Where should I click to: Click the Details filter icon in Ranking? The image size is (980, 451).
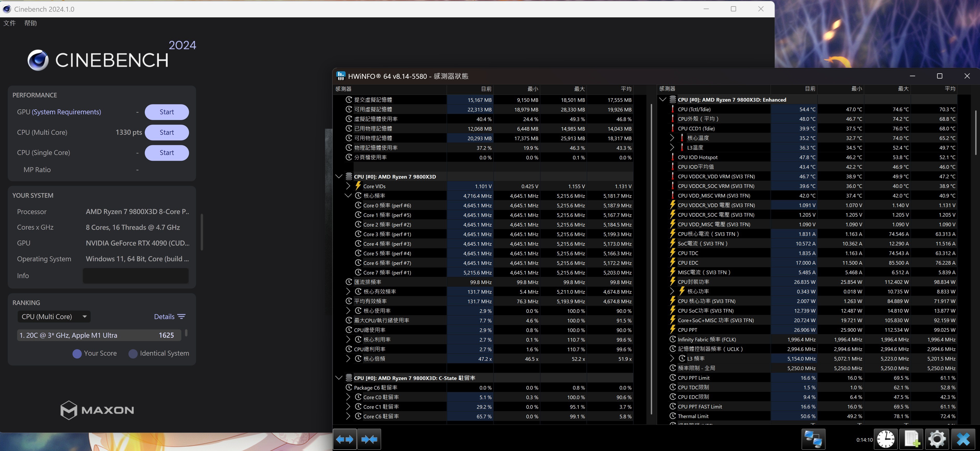182,317
